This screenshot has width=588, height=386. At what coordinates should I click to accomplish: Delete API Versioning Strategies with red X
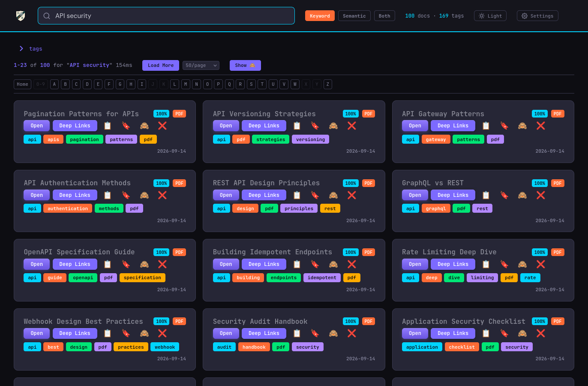352,126
